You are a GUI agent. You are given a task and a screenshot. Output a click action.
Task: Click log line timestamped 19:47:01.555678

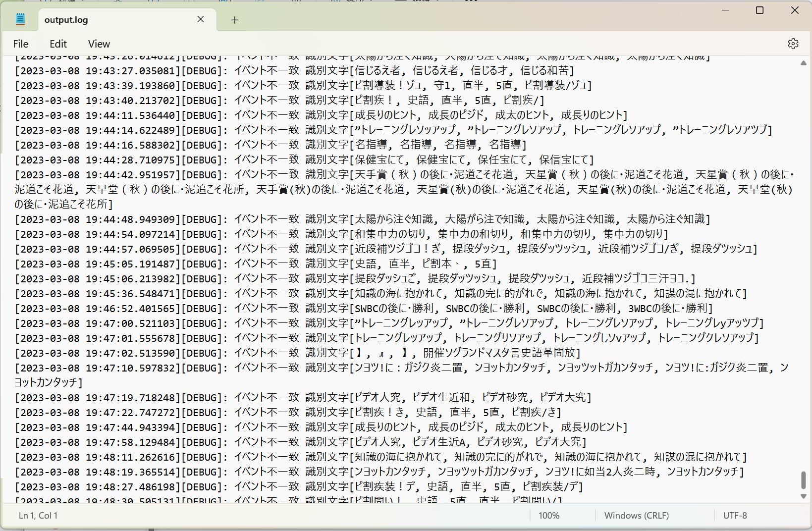click(387, 338)
